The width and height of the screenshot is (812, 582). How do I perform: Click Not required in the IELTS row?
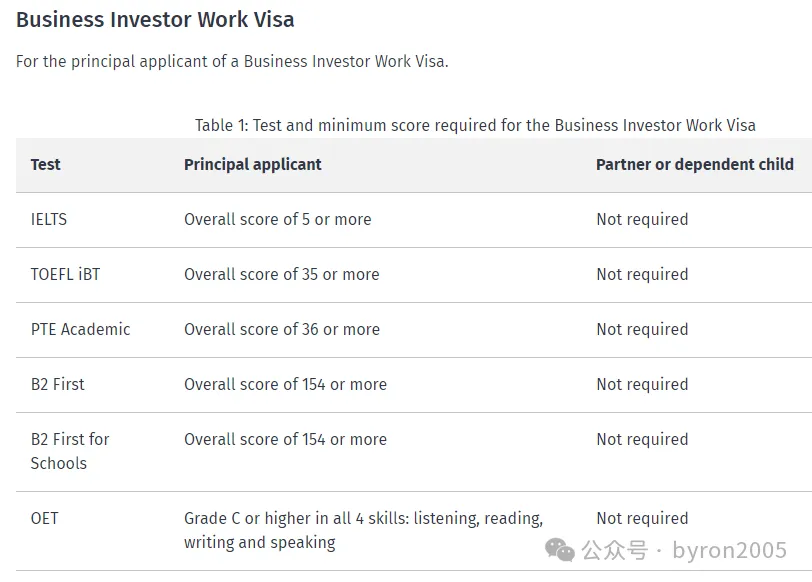pyautogui.click(x=642, y=220)
